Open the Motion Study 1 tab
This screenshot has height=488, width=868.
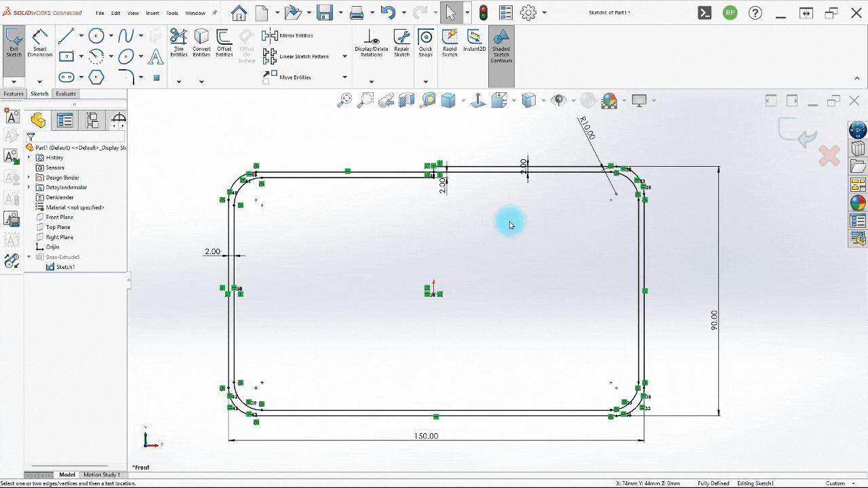coord(102,474)
